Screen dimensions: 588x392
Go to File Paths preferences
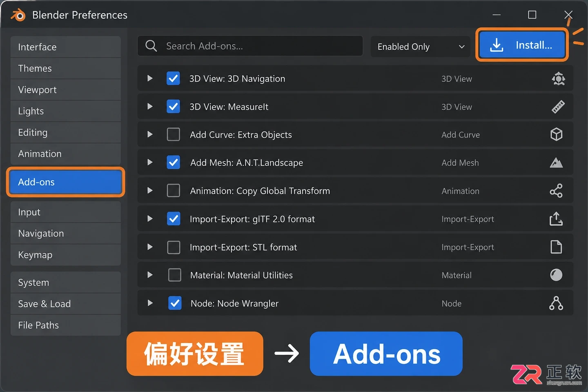pos(66,325)
